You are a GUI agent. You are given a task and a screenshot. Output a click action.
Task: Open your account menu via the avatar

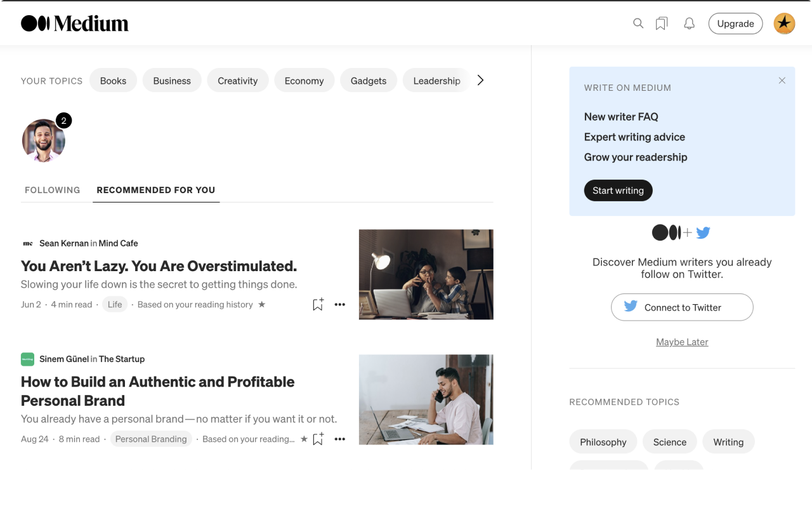click(x=784, y=23)
